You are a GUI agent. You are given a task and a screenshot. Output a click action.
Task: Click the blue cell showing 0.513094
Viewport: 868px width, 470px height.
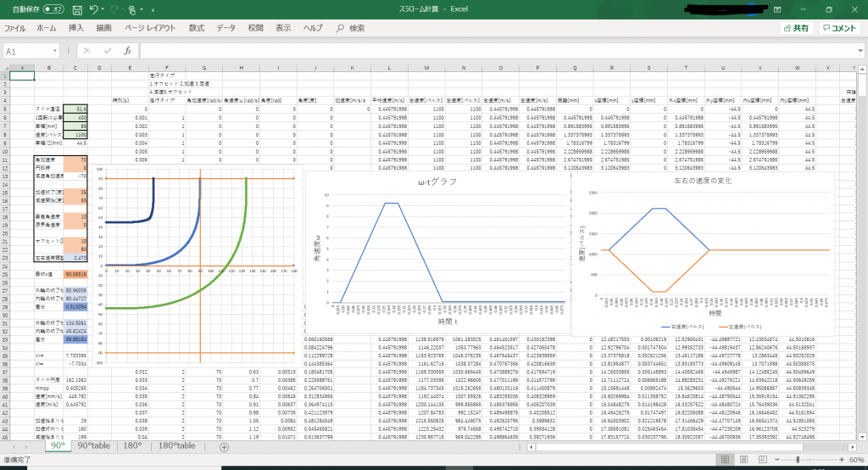[75, 307]
